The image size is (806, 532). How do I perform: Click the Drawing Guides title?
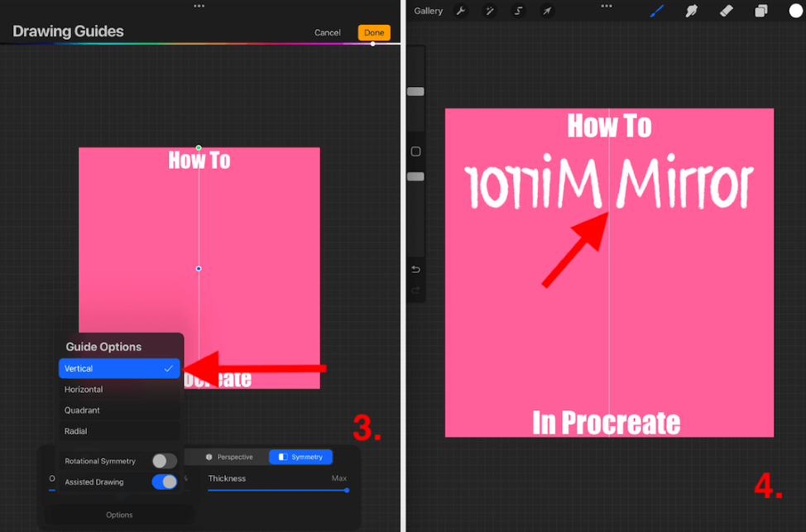(68, 31)
